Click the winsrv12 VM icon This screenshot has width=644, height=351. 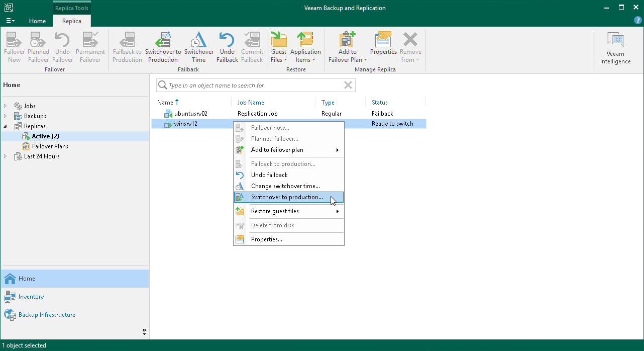168,124
